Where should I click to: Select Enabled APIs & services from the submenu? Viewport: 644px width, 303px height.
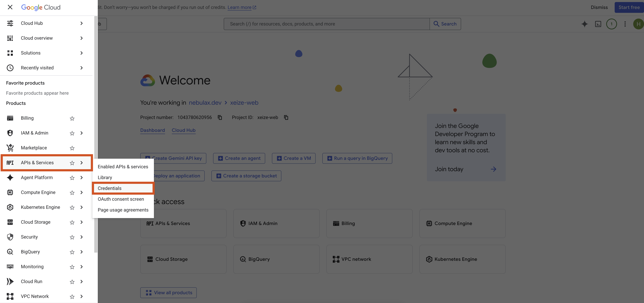click(x=123, y=167)
